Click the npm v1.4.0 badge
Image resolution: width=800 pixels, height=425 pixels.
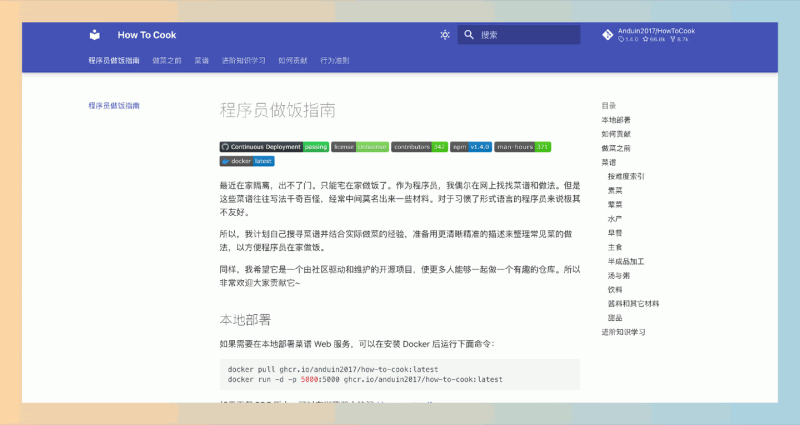(x=471, y=147)
